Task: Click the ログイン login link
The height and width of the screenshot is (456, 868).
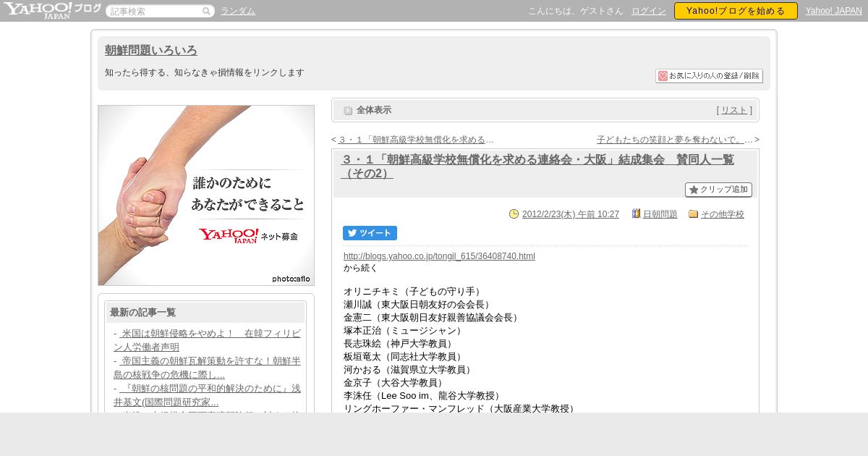Action: [x=649, y=11]
